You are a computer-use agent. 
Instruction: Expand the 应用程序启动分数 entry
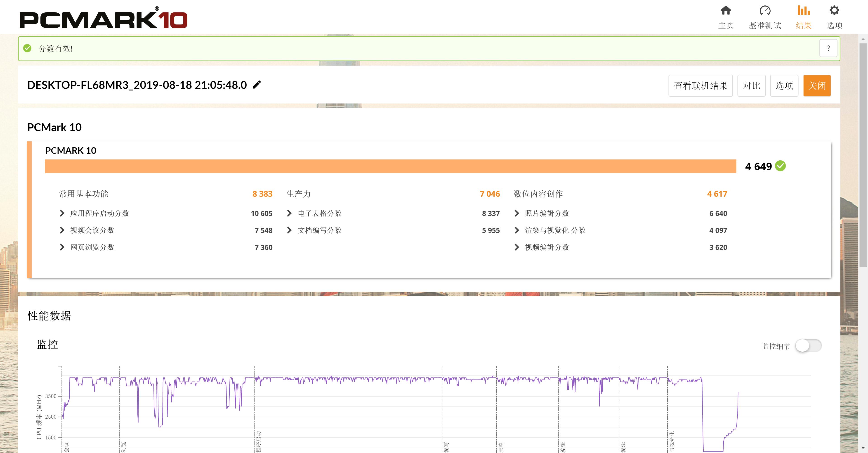click(x=62, y=213)
